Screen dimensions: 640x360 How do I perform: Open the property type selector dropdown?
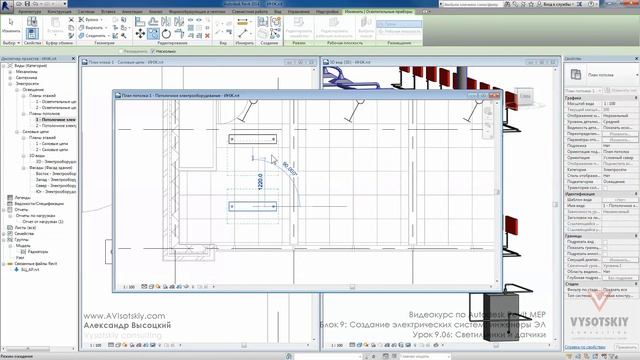pos(637,75)
